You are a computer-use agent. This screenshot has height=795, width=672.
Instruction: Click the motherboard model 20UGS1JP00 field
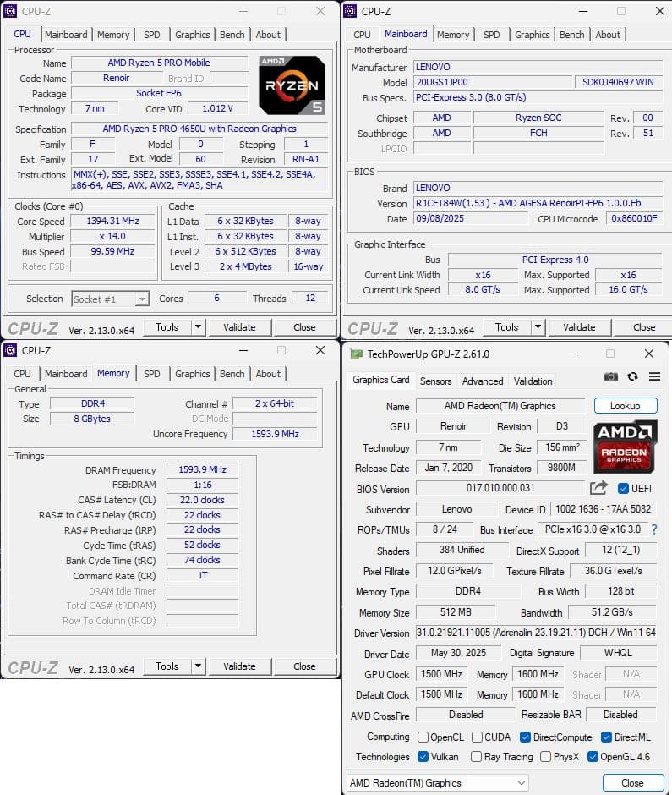[493, 82]
